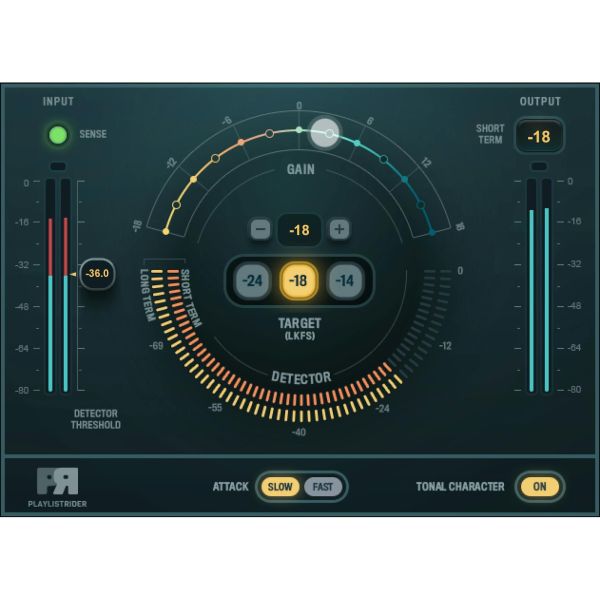The height and width of the screenshot is (600, 600).
Task: Toggle Tonal Character ON button
Action: tap(540, 486)
